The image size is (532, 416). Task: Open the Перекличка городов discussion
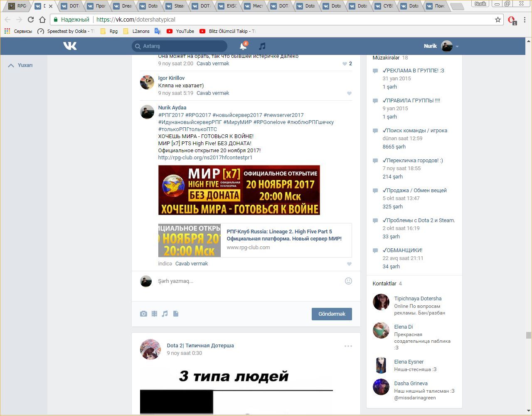[413, 161]
